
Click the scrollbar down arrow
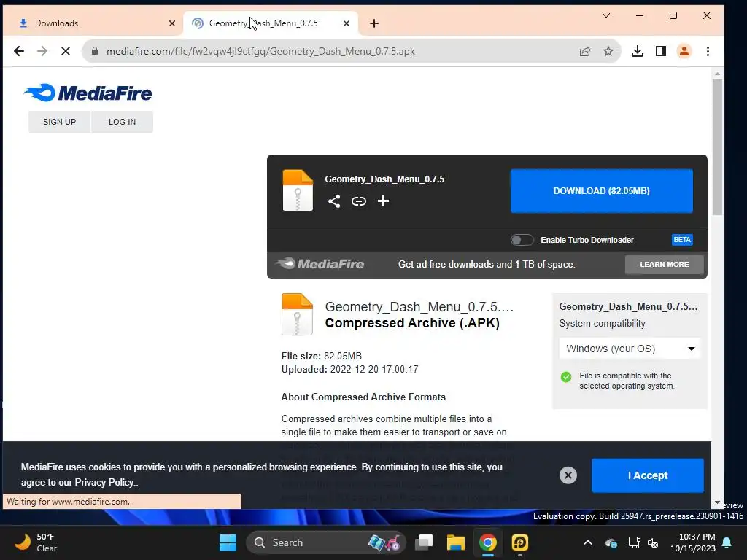(x=718, y=503)
